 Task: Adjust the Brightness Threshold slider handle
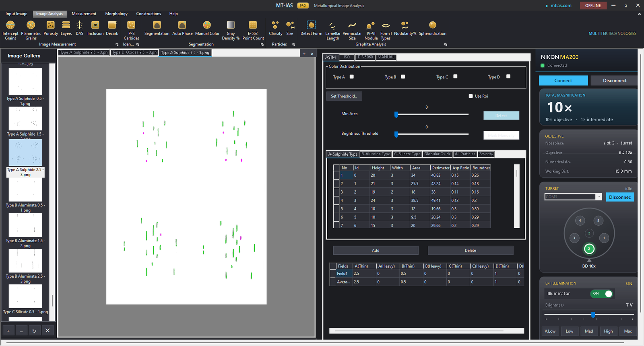[396, 134]
